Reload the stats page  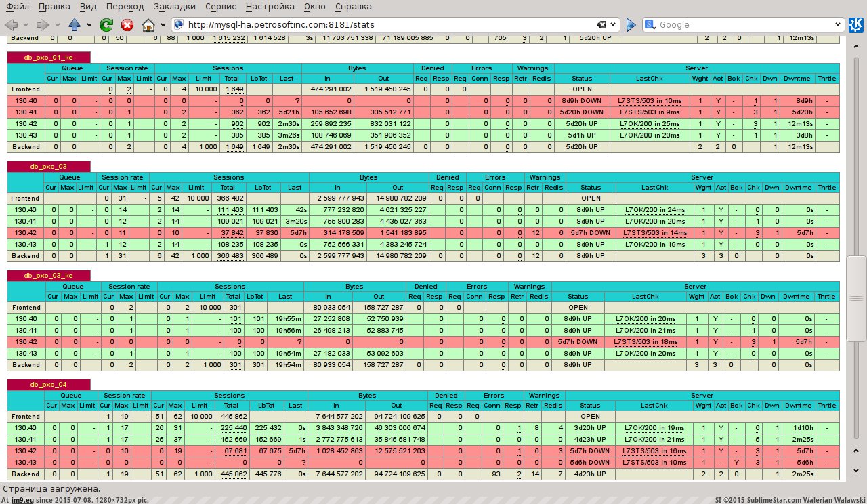[x=106, y=25]
